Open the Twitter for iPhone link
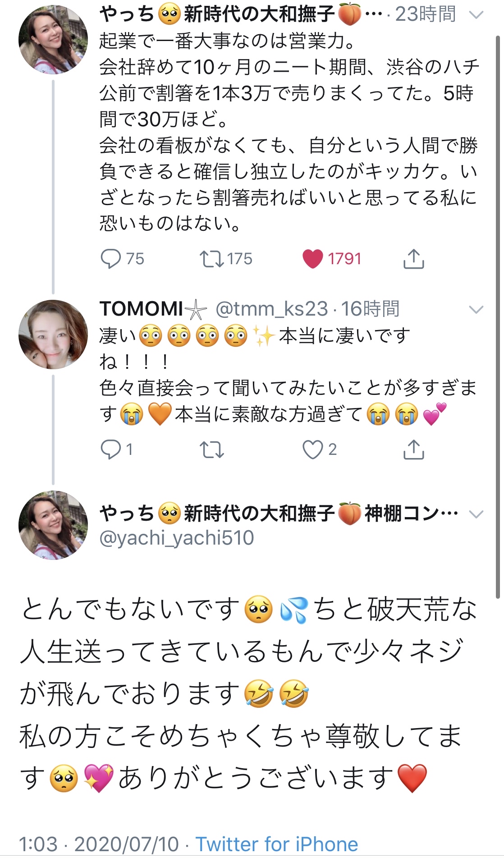Viewport: 504px width, 862px height. tap(276, 844)
